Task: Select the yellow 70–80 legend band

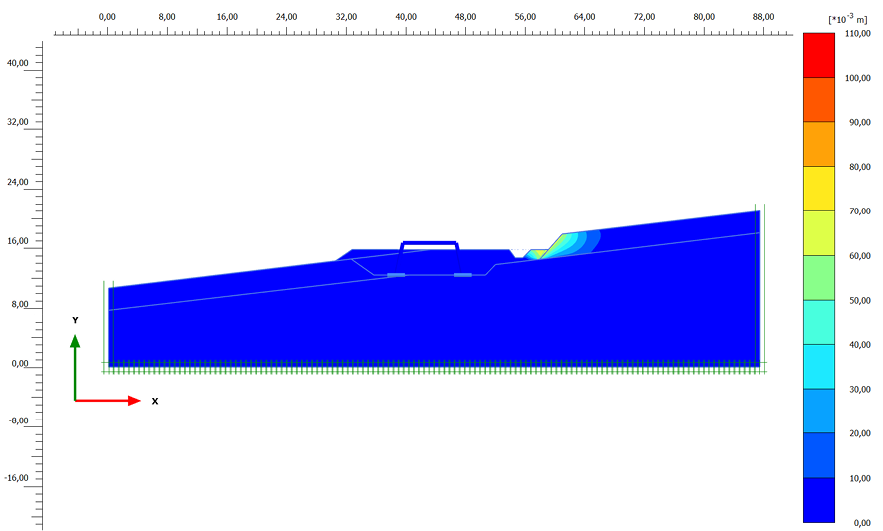Action: 819,189
